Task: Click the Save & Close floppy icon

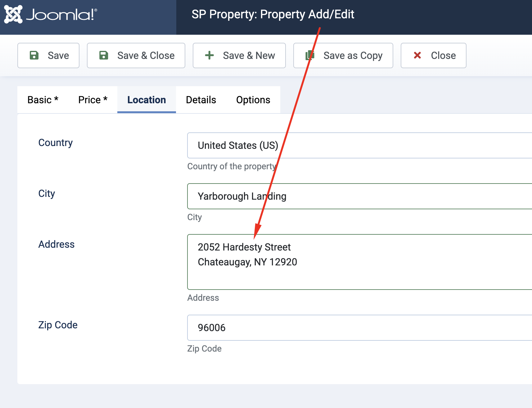Action: pyautogui.click(x=104, y=55)
